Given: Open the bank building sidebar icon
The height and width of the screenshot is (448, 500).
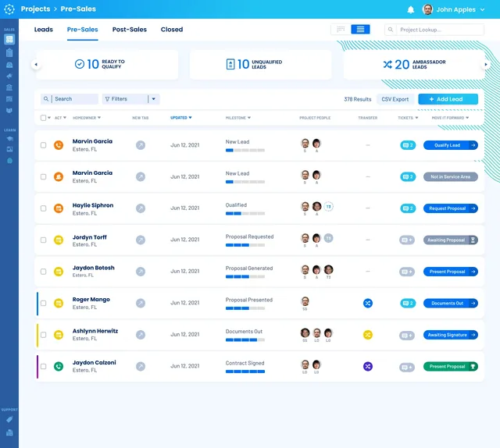Looking at the screenshot, I should (x=9, y=87).
